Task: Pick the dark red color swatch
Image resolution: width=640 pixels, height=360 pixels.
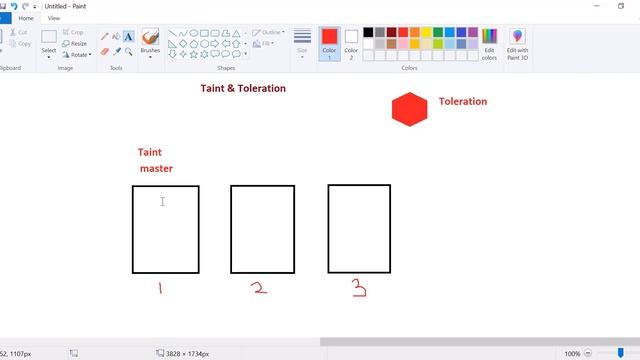Action: click(391, 32)
